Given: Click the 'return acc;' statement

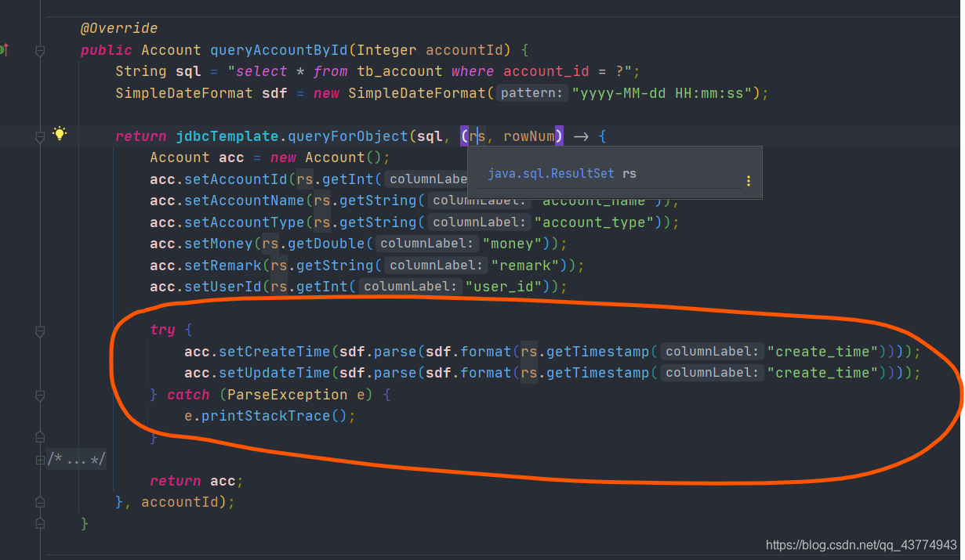Looking at the screenshot, I should pyautogui.click(x=197, y=481).
